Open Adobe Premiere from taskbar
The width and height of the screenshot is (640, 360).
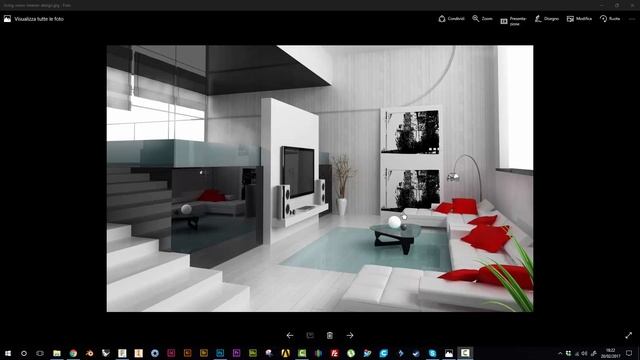pyautogui.click(x=236, y=353)
